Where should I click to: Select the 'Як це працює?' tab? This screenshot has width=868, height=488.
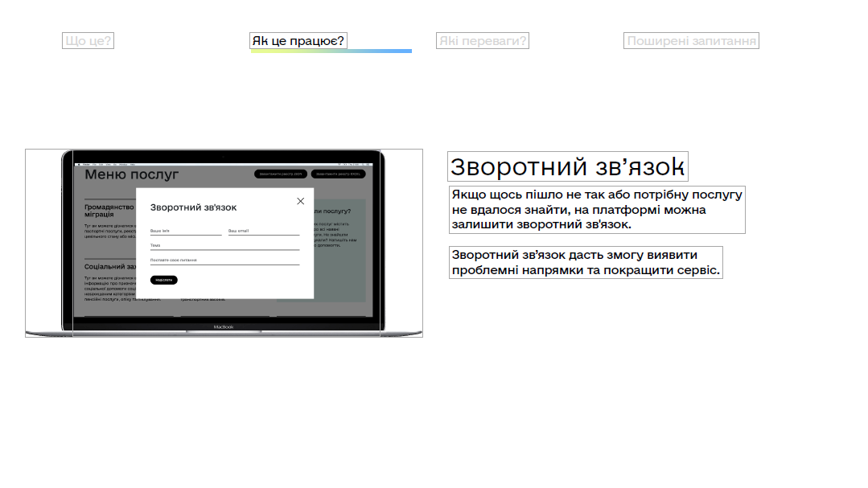click(x=298, y=41)
